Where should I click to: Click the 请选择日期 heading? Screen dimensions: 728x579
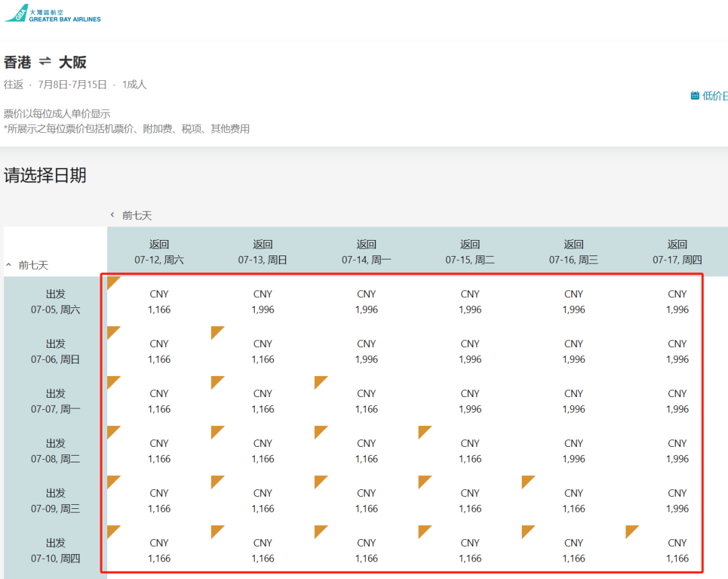45,175
